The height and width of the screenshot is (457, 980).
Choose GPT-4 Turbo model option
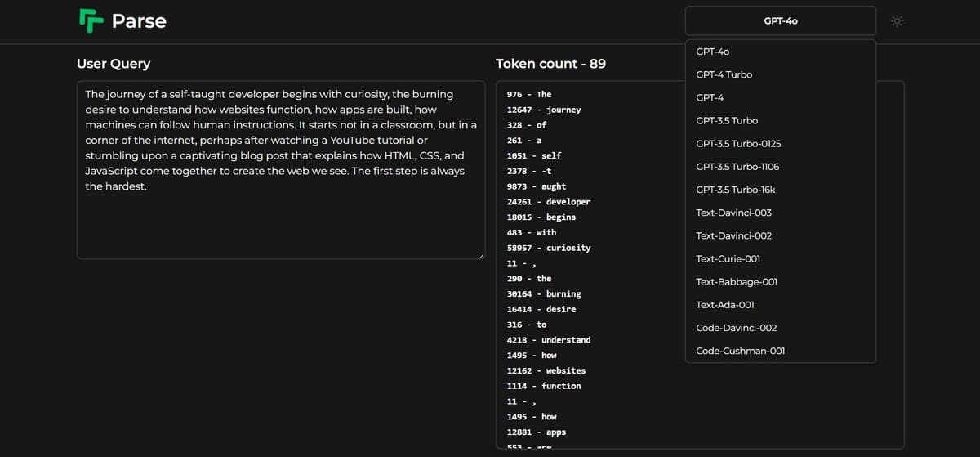(724, 74)
